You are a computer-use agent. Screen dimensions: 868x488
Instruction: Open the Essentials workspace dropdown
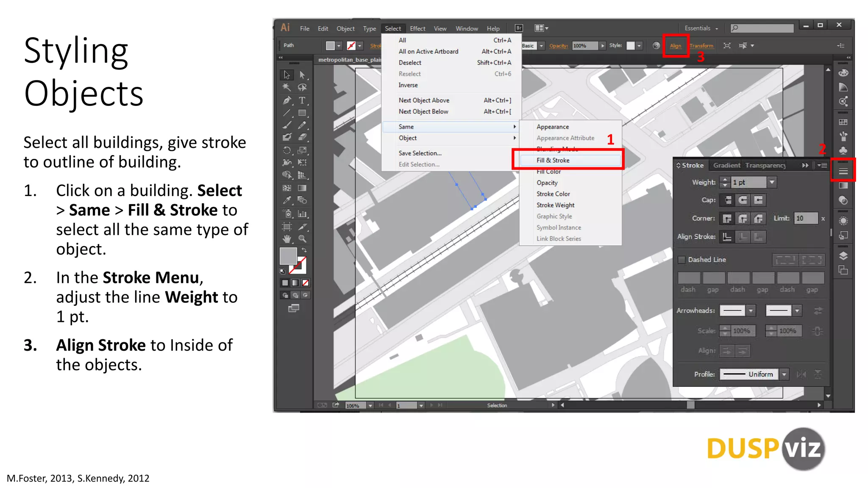pyautogui.click(x=701, y=28)
